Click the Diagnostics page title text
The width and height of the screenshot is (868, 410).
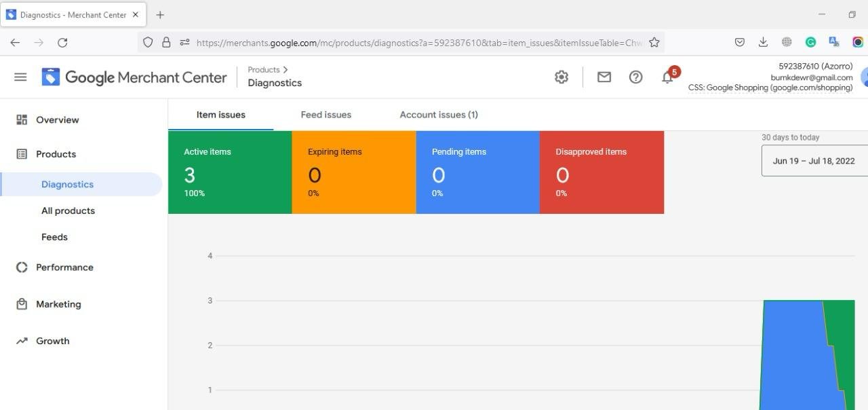275,83
